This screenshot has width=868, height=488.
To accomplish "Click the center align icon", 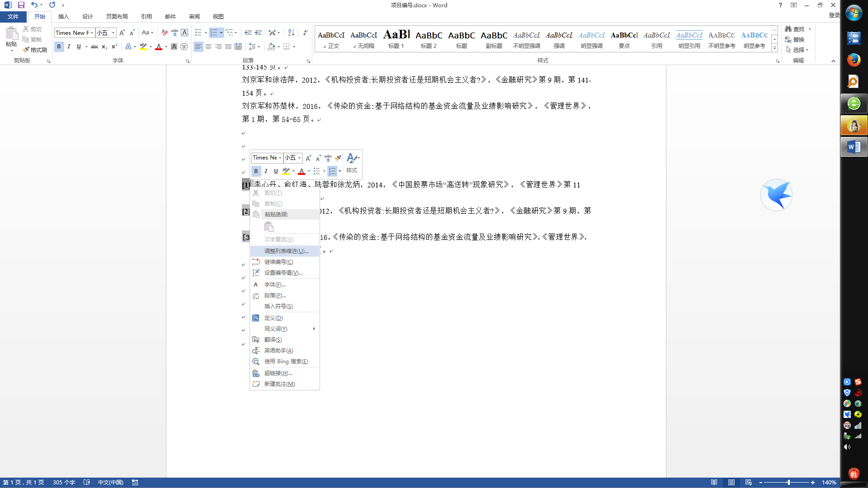I will pos(208,47).
